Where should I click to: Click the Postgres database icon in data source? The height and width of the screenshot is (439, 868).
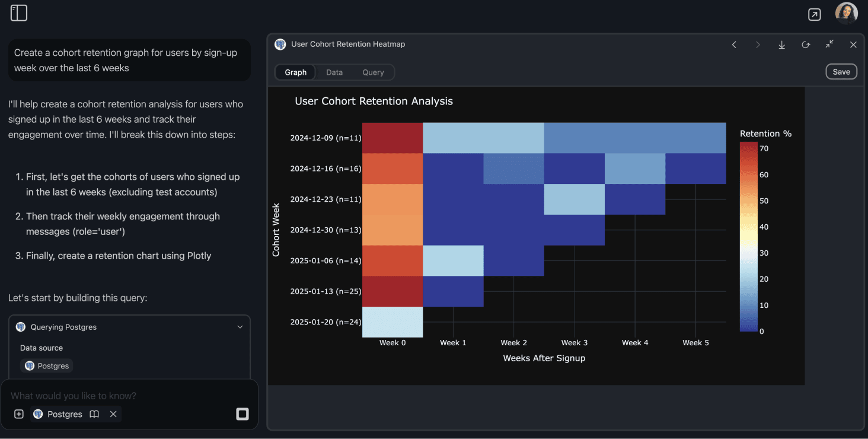pos(30,365)
